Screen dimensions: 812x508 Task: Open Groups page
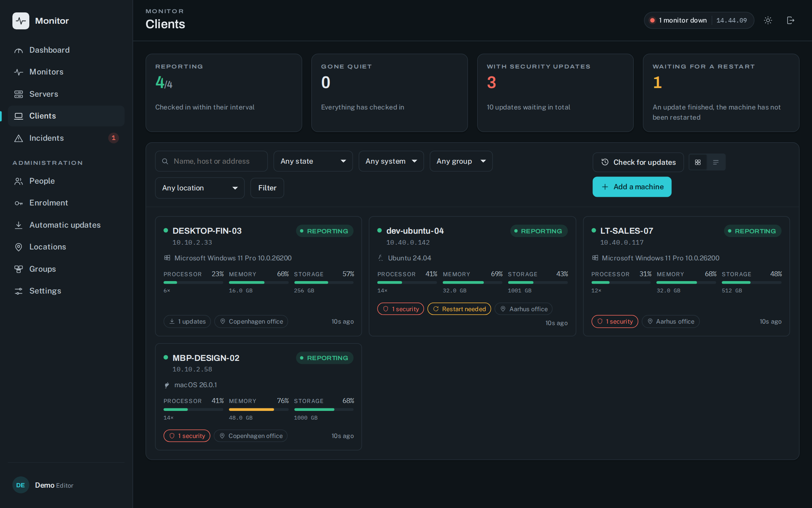click(x=66, y=269)
